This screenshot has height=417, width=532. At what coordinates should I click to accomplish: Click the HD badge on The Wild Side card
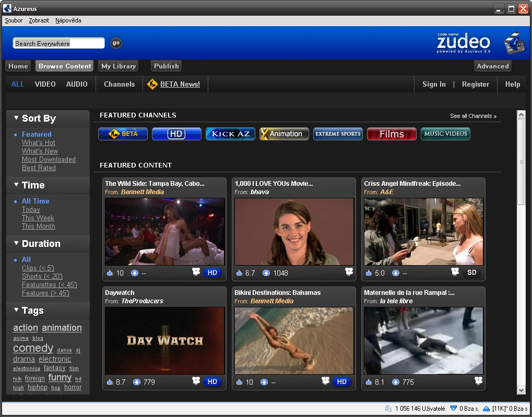click(x=212, y=272)
